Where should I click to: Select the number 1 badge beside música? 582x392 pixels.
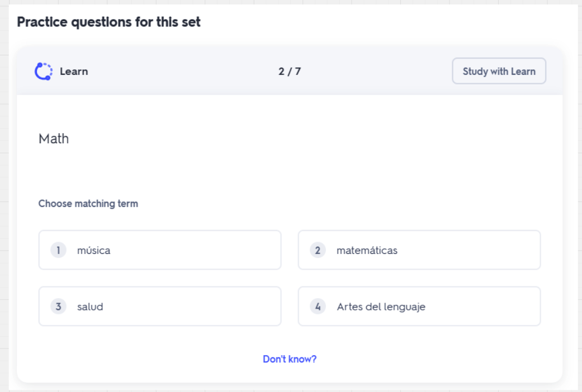tap(58, 250)
